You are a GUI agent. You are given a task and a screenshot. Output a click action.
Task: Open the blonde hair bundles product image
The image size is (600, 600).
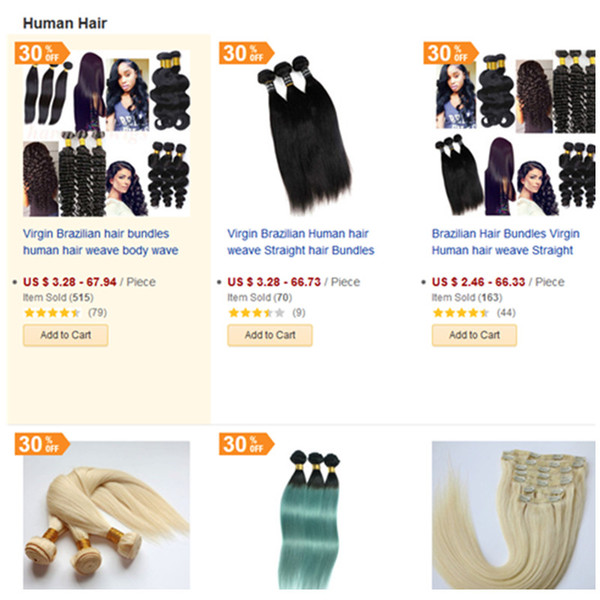pos(106,515)
